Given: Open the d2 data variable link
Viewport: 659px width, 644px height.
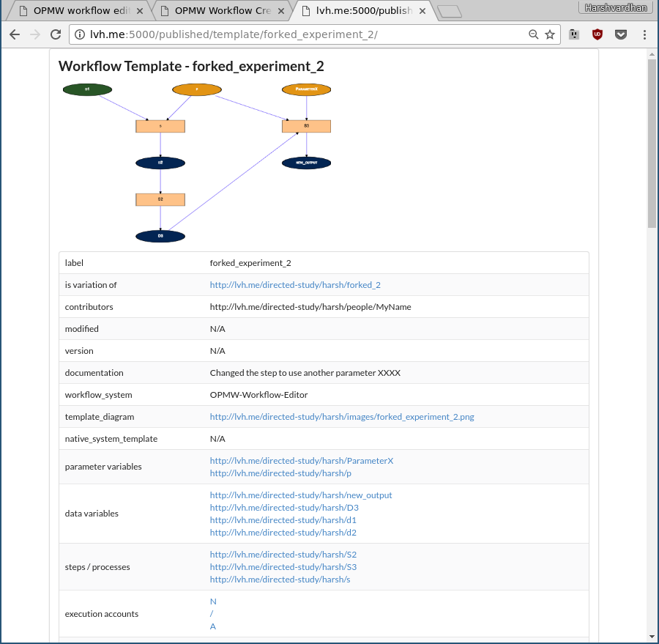Looking at the screenshot, I should tap(283, 533).
